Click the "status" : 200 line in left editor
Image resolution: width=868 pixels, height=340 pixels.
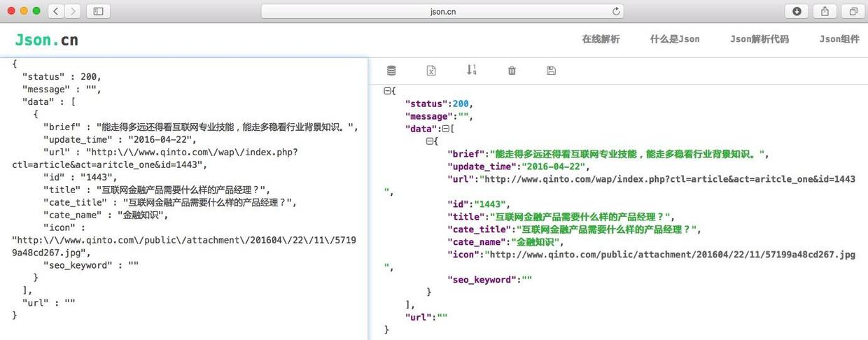[62, 77]
